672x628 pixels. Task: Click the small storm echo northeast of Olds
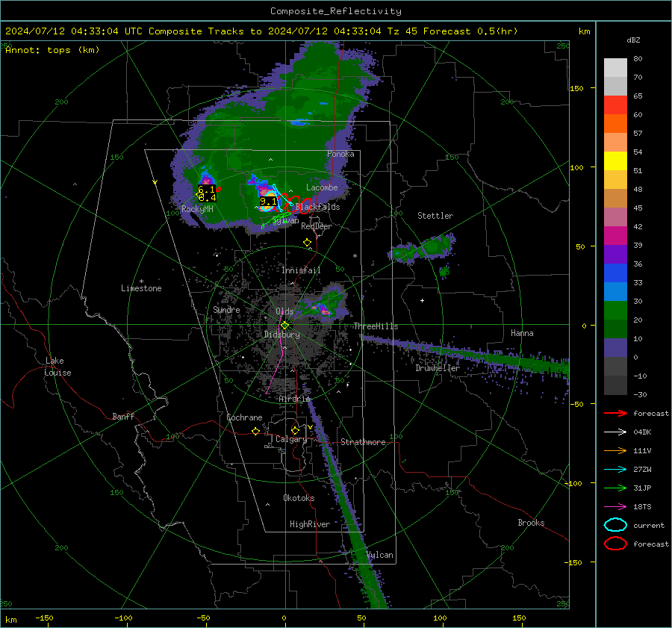(325, 302)
